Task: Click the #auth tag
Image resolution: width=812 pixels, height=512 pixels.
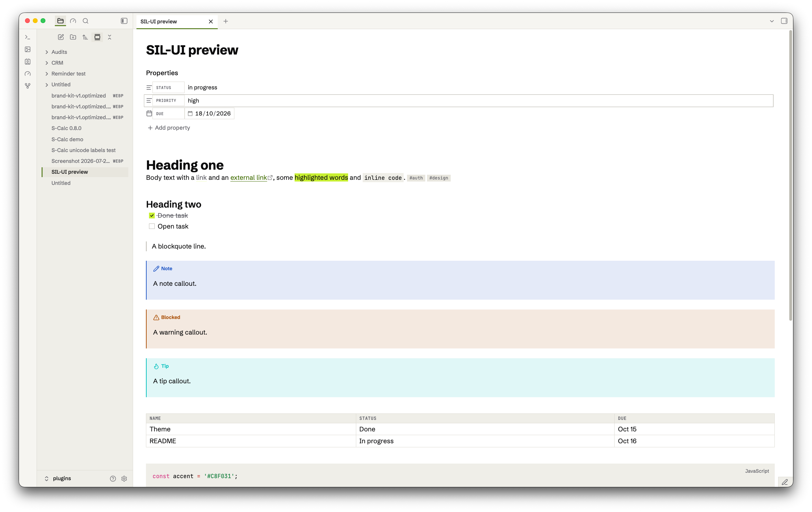Action: (x=416, y=178)
